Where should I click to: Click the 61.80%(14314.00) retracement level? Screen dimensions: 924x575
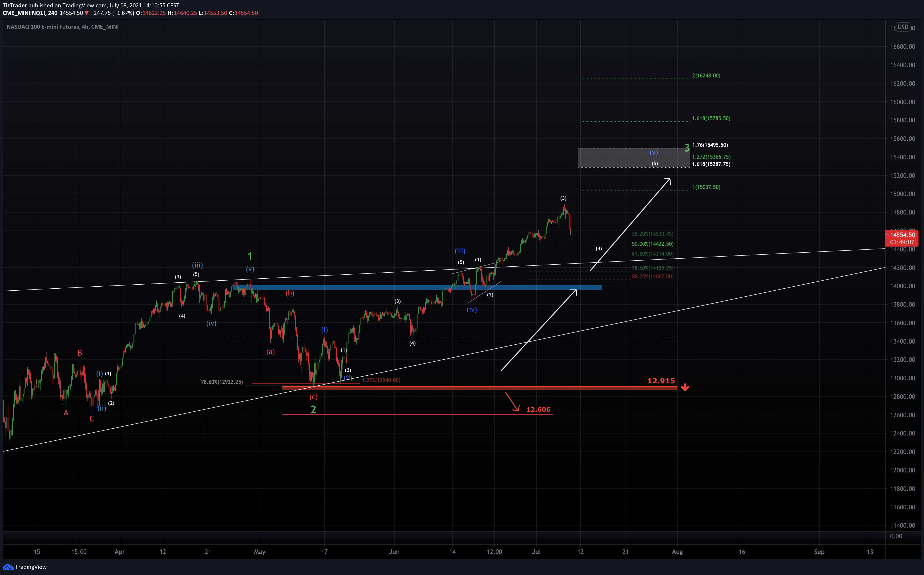652,254
